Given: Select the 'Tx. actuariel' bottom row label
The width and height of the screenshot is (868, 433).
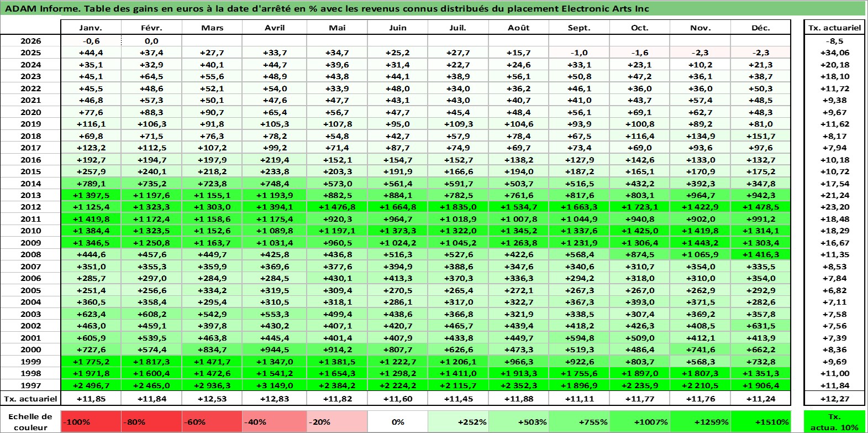Looking at the screenshot, I should [30, 399].
